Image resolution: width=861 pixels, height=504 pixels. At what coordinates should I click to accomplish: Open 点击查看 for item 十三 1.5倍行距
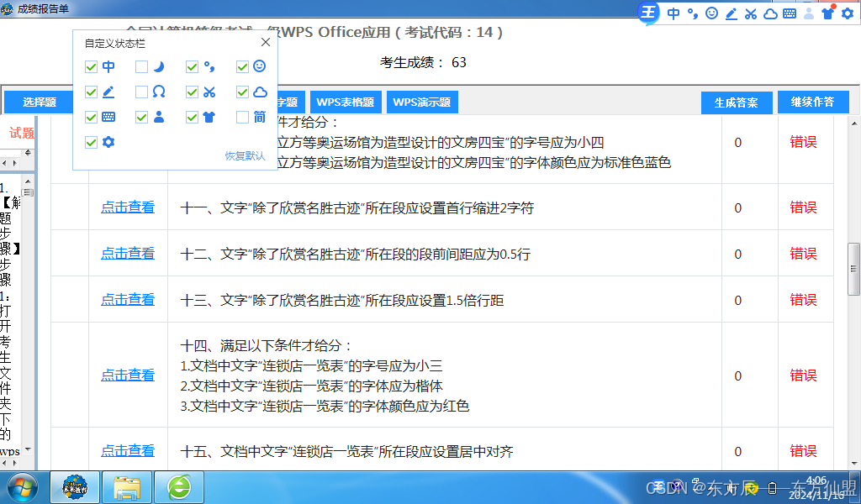pos(128,299)
